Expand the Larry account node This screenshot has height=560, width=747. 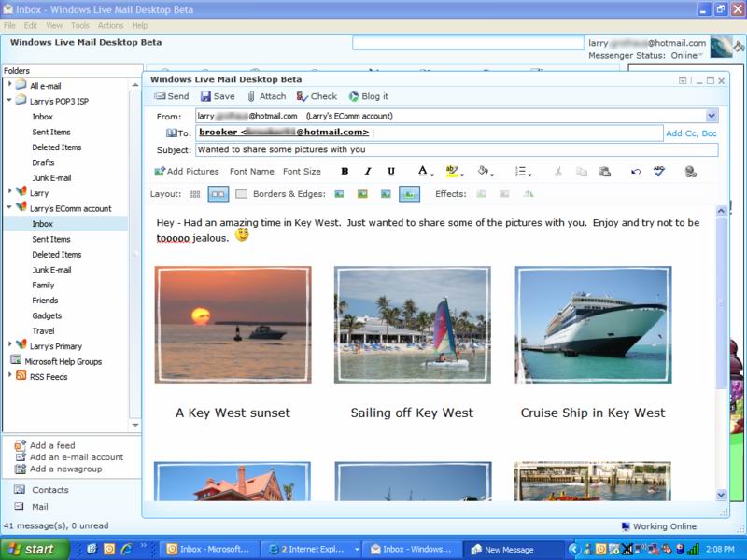point(9,191)
